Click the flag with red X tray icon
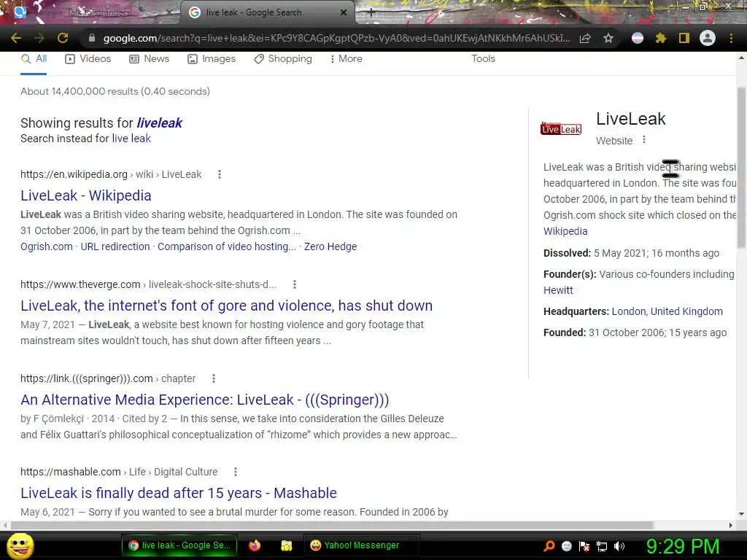 point(584,546)
